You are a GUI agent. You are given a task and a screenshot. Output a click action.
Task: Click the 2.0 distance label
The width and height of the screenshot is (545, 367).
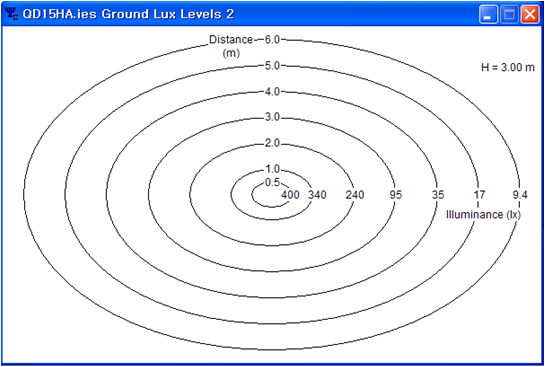click(x=272, y=143)
